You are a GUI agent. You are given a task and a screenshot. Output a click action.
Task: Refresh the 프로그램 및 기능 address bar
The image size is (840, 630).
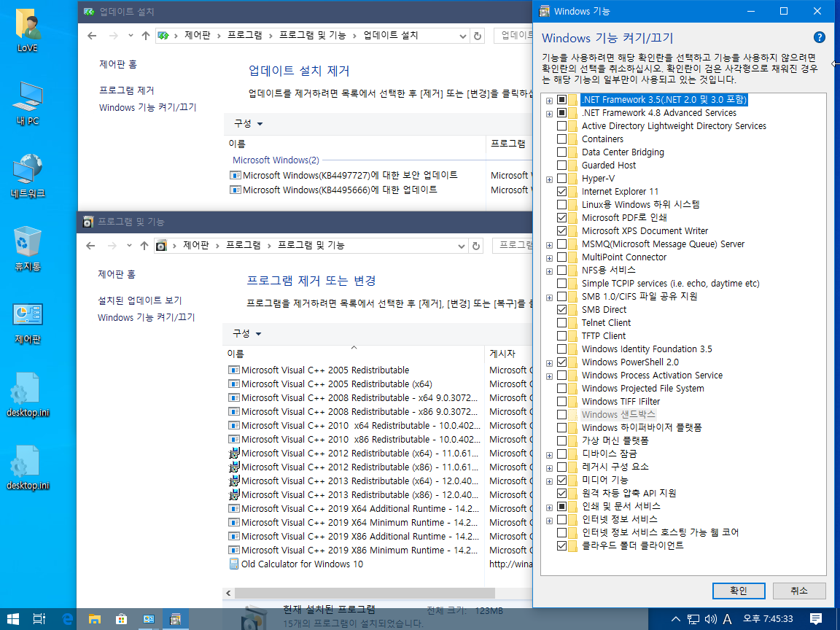[475, 246]
